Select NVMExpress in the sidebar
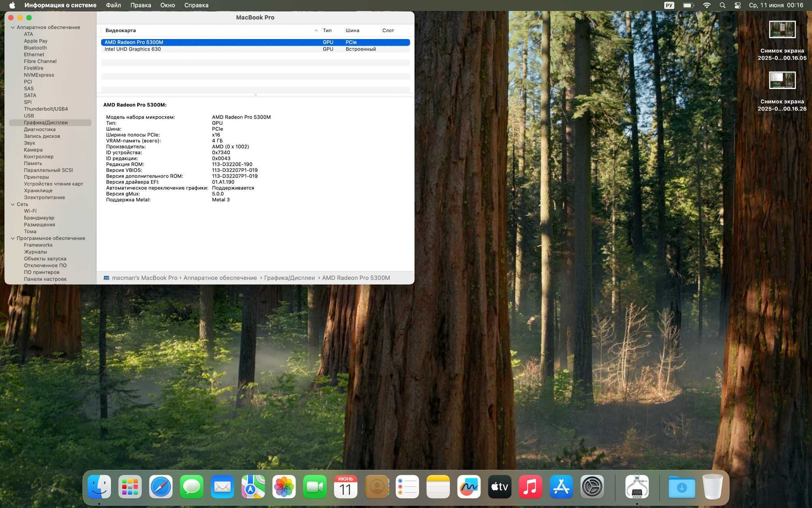Viewport: 812px width, 508px height. tap(39, 75)
